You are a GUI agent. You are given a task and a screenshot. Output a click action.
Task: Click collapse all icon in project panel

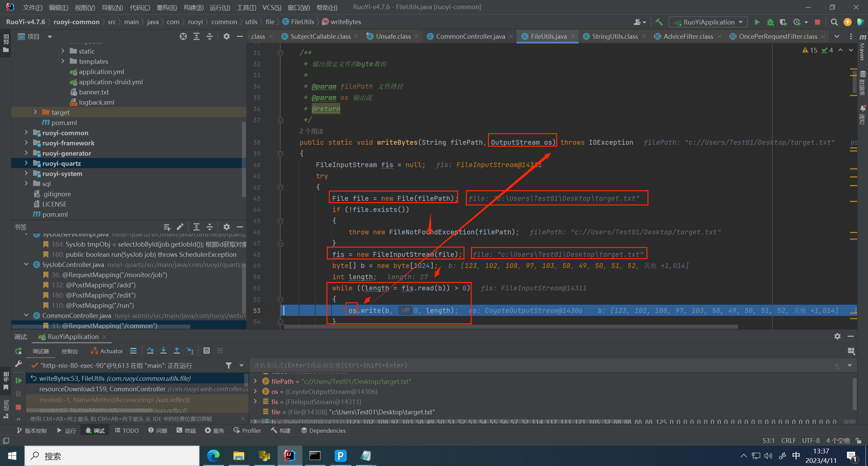(x=210, y=36)
